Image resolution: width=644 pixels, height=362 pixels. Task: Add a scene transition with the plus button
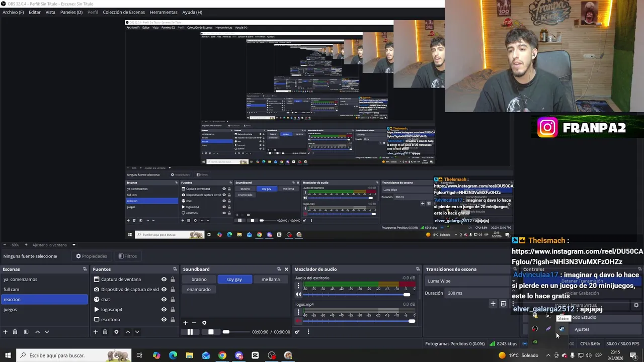tap(493, 304)
